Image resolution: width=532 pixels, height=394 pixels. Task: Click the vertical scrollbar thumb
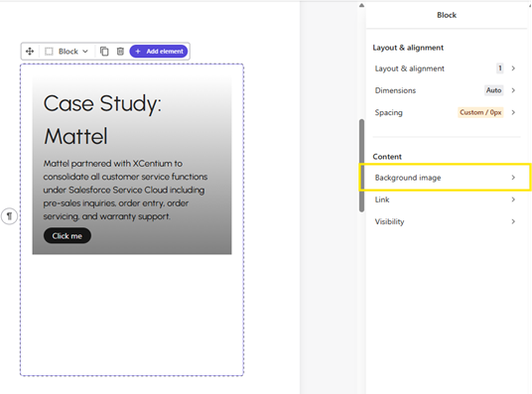point(361,166)
